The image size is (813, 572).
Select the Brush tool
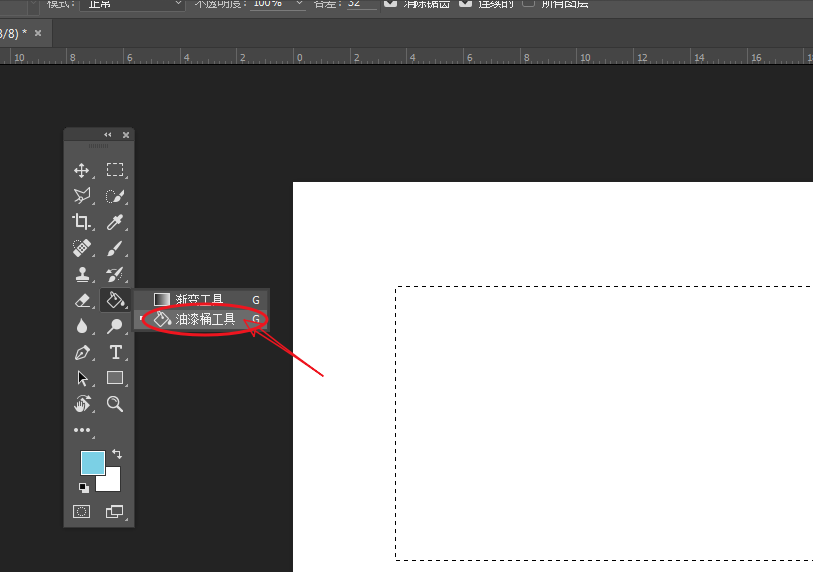click(x=115, y=248)
